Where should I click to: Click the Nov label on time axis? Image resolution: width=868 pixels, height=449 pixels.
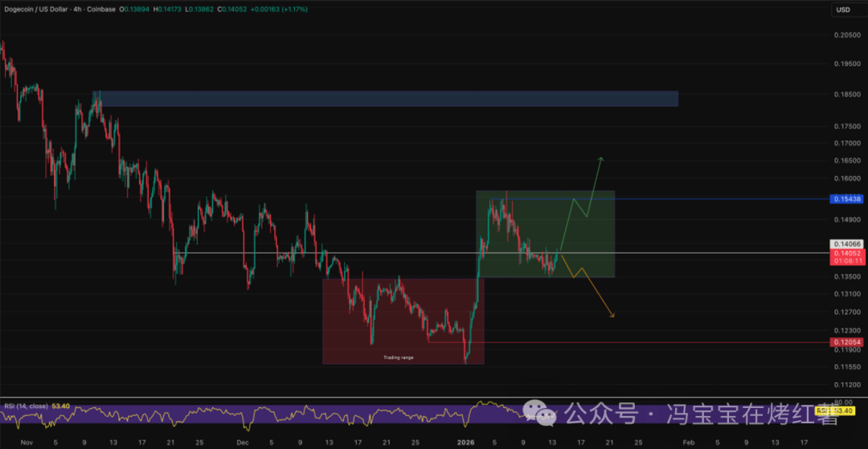(26, 442)
